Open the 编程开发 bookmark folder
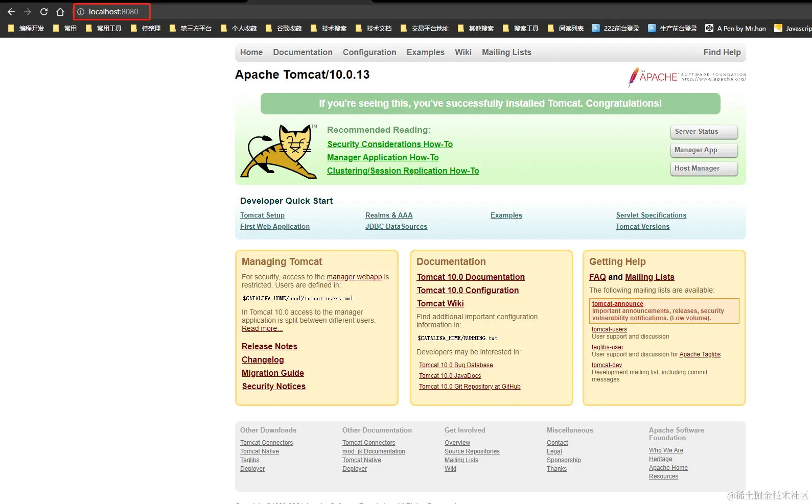The width and height of the screenshot is (812, 504). click(x=26, y=29)
